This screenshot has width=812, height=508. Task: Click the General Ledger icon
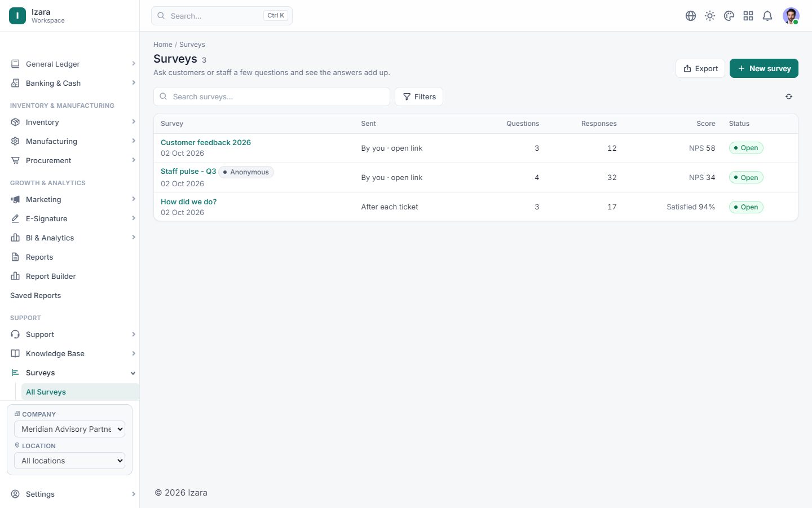(15, 64)
